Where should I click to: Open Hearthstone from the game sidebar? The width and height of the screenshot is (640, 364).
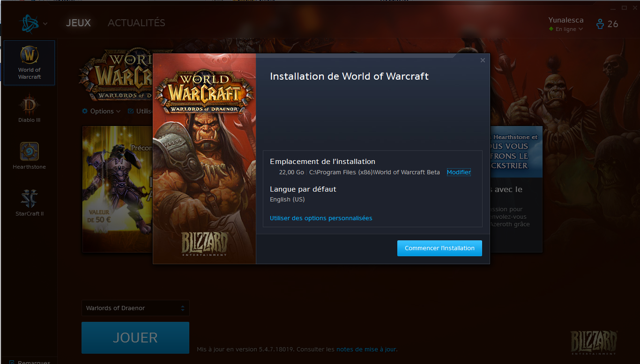(30, 156)
